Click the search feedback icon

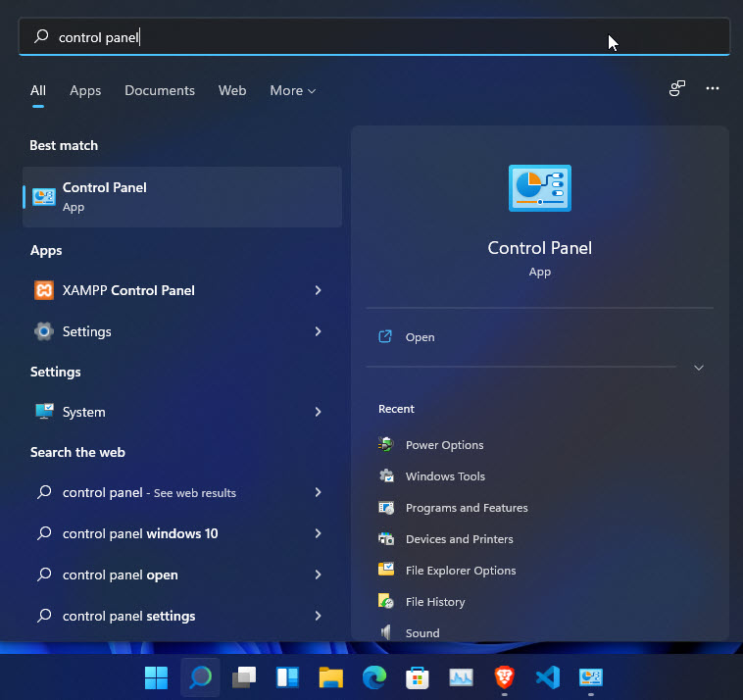tap(677, 88)
